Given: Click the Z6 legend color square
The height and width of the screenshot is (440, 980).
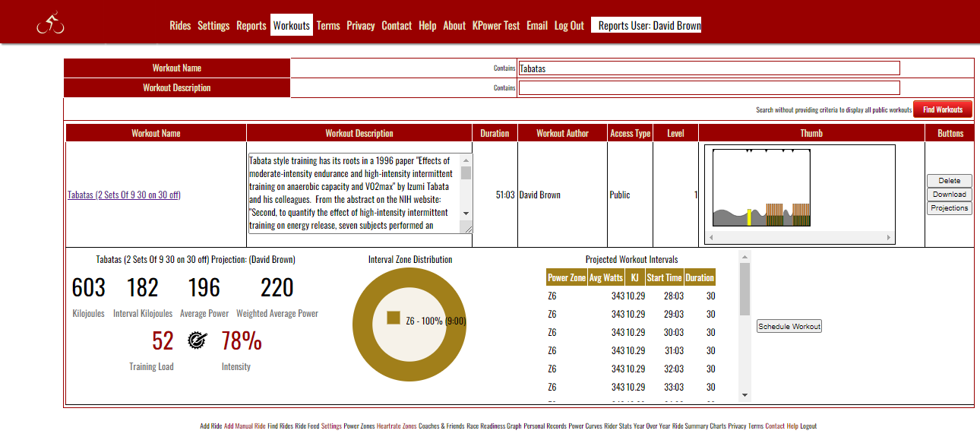Looking at the screenshot, I should point(393,318).
